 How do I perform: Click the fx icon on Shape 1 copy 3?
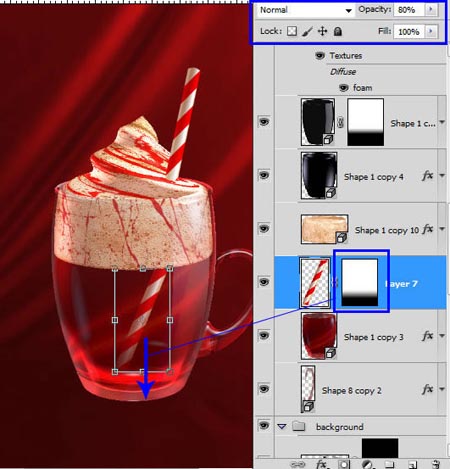click(427, 336)
